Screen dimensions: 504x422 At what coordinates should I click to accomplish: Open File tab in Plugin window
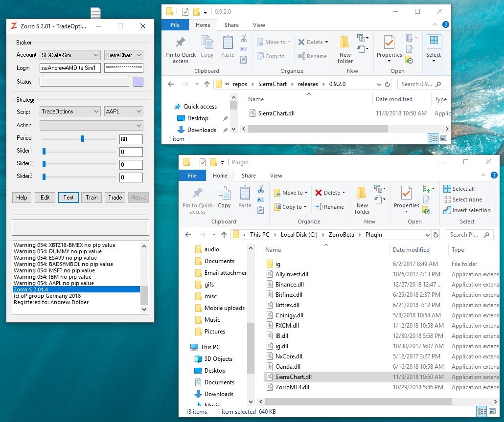coord(192,176)
